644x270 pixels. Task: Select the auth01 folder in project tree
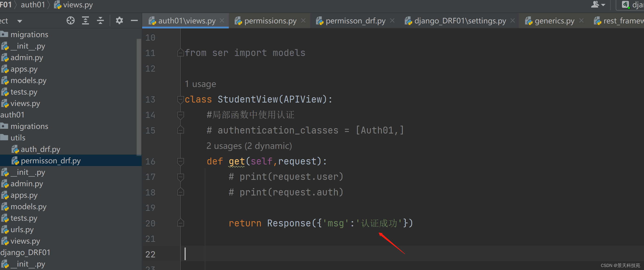[x=13, y=115]
